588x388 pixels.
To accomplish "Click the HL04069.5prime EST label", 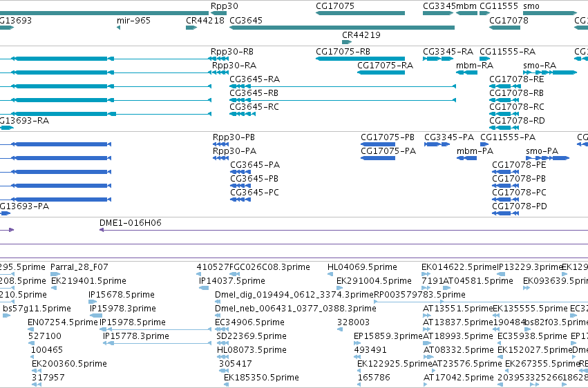I will click(362, 267).
